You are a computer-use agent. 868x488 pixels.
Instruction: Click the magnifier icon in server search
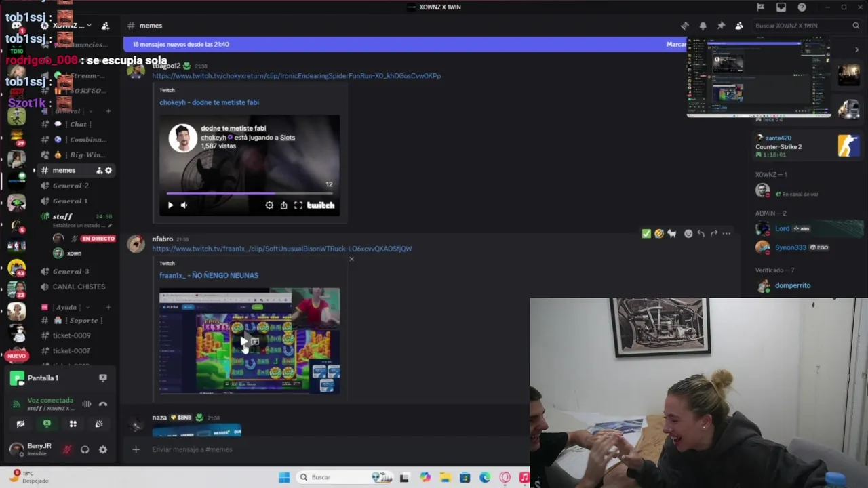coord(856,26)
